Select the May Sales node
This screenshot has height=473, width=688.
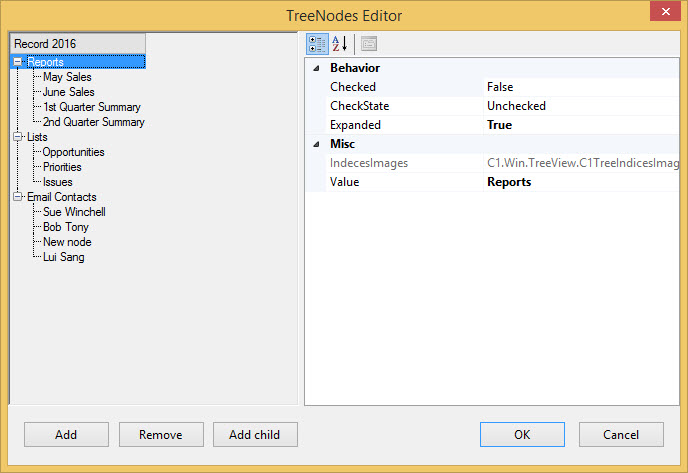[67, 77]
